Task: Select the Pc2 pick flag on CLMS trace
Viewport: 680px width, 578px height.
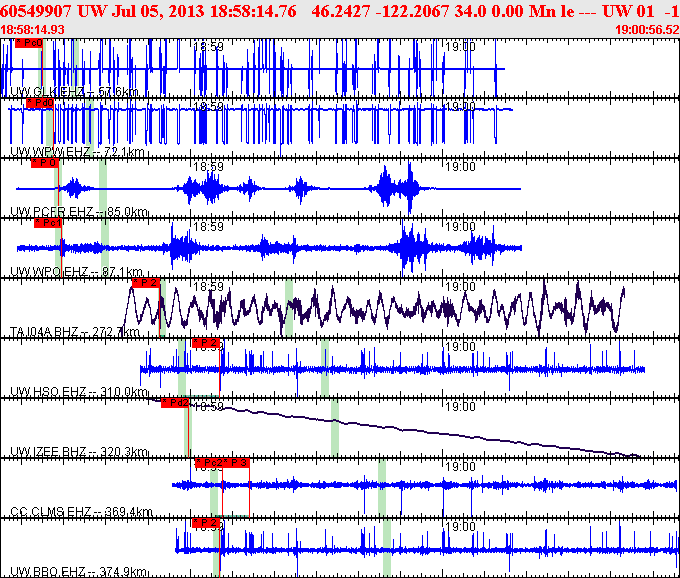Action: pyautogui.click(x=209, y=463)
